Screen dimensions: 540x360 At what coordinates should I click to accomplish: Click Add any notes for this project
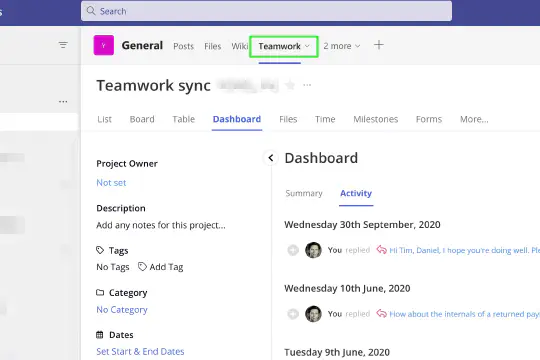[x=161, y=225]
